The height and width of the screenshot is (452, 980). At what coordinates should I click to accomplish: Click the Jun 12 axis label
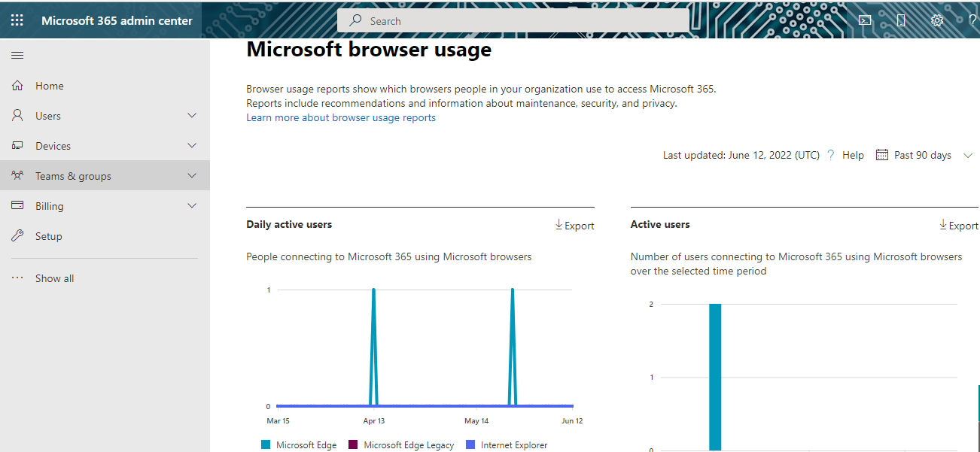(x=572, y=421)
